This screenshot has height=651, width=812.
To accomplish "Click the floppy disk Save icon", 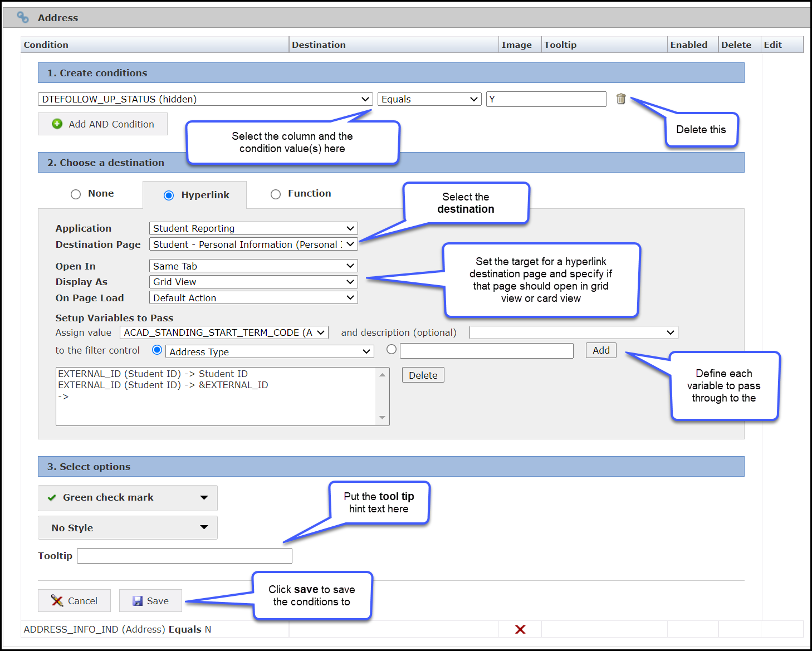I will [138, 601].
